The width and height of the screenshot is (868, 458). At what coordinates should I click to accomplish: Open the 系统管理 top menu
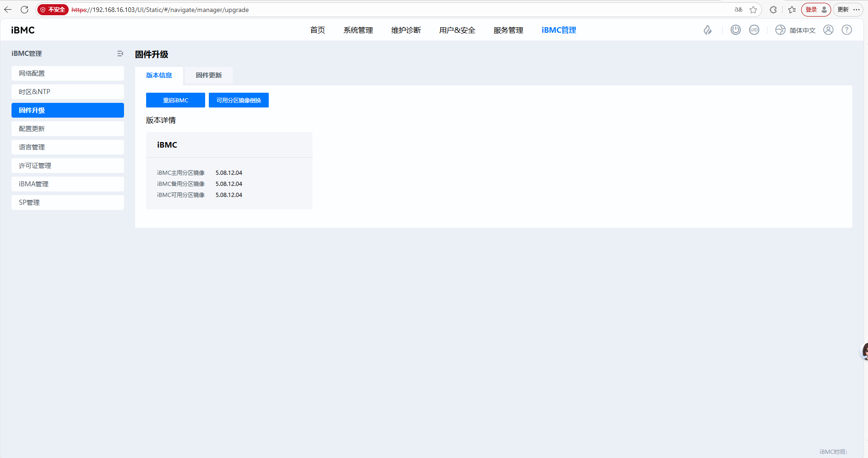coord(358,30)
